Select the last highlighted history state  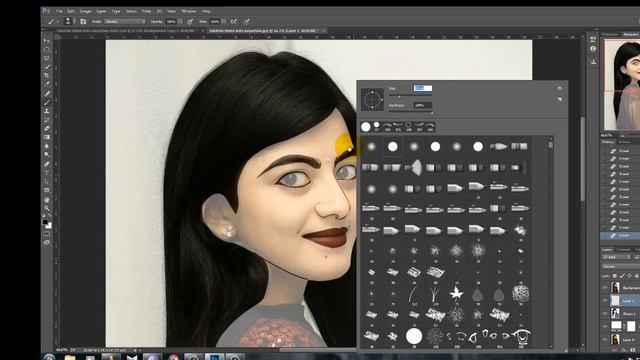pyautogui.click(x=620, y=236)
